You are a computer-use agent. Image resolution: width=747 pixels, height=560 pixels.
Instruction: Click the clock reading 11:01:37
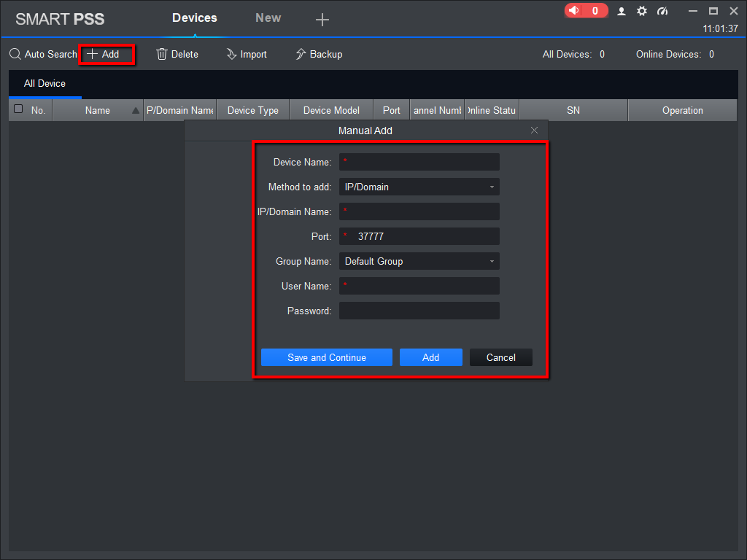[x=720, y=28]
